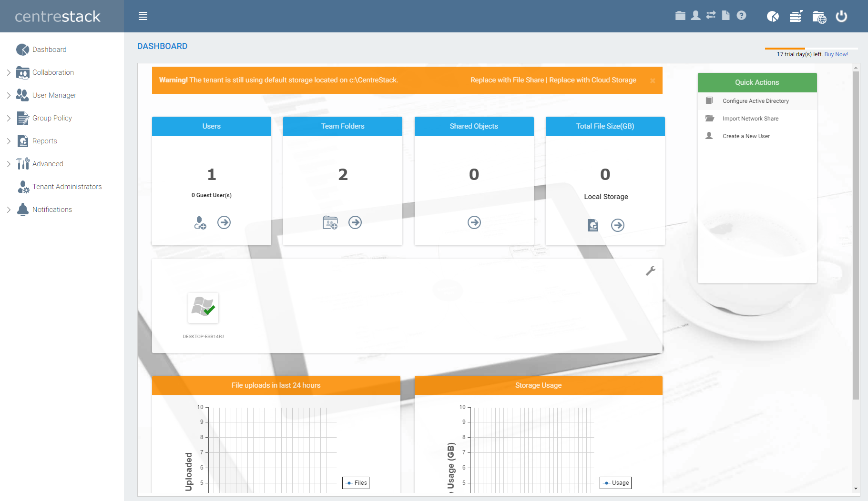The height and width of the screenshot is (501, 868).
Task: Expand the Collaboration chevron
Action: point(9,72)
